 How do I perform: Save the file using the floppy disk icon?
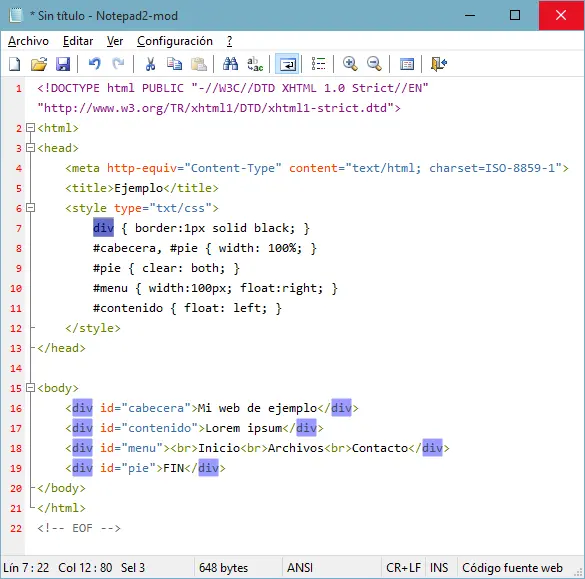coord(63,64)
